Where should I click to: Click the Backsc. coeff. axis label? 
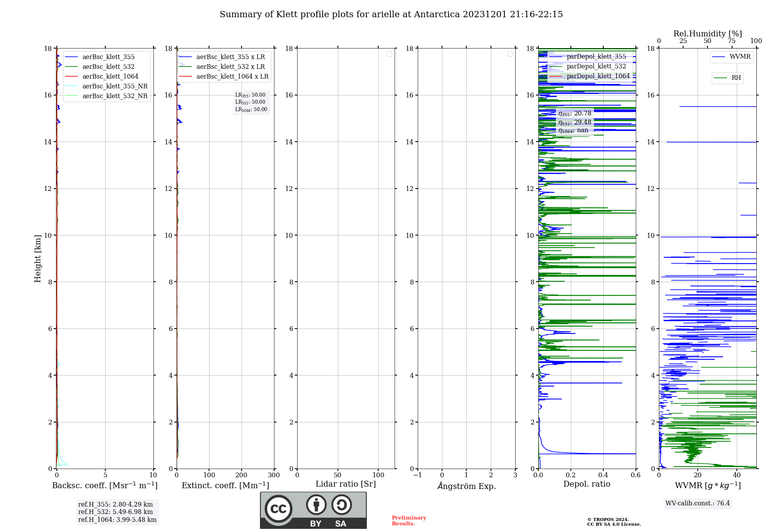105,485
